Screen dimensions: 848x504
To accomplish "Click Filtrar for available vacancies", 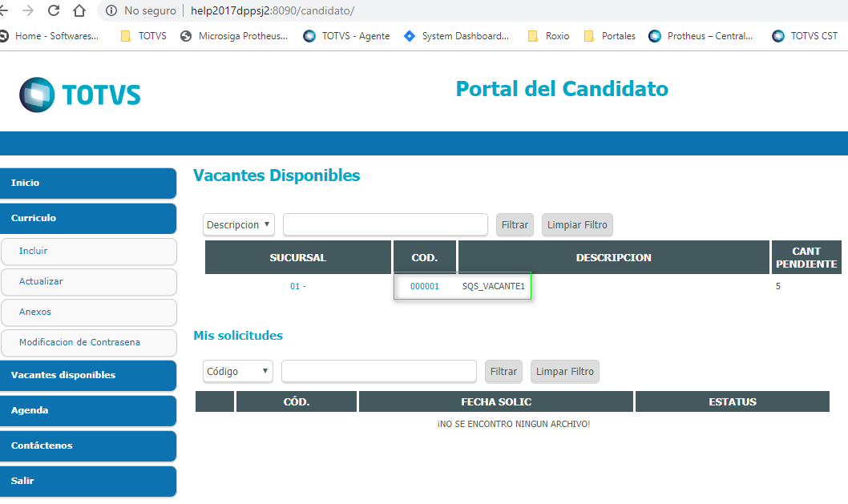I will pos(515,224).
